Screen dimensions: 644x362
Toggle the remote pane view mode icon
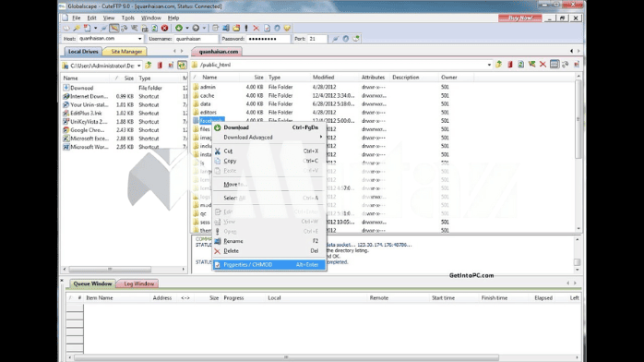[x=555, y=65]
